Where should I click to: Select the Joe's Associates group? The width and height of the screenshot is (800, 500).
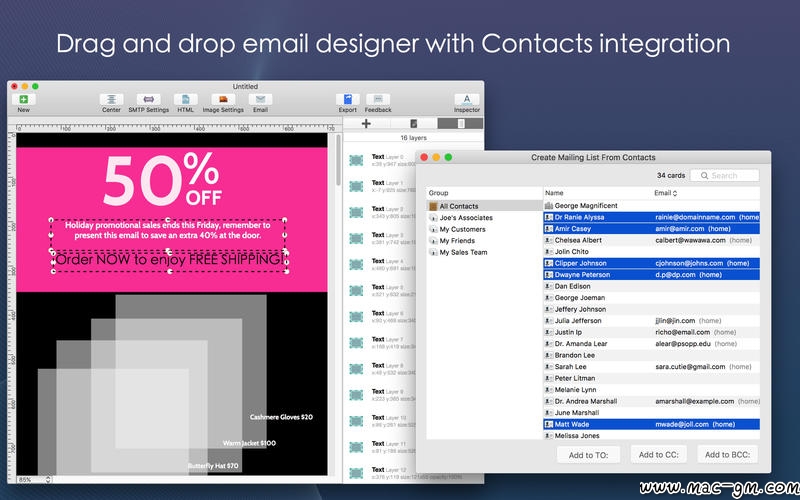click(x=484, y=218)
